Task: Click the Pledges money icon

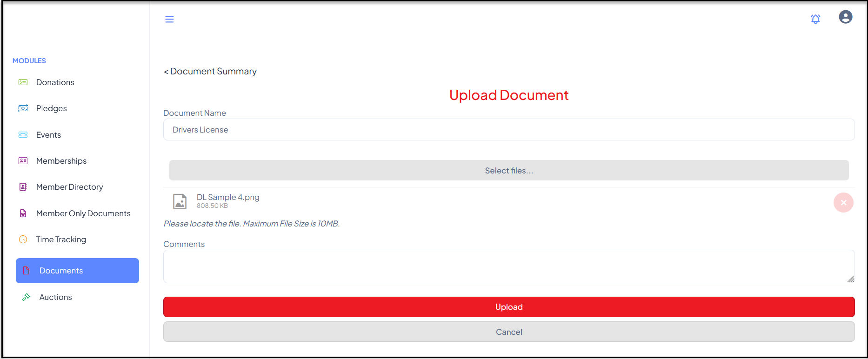Action: pyautogui.click(x=23, y=108)
